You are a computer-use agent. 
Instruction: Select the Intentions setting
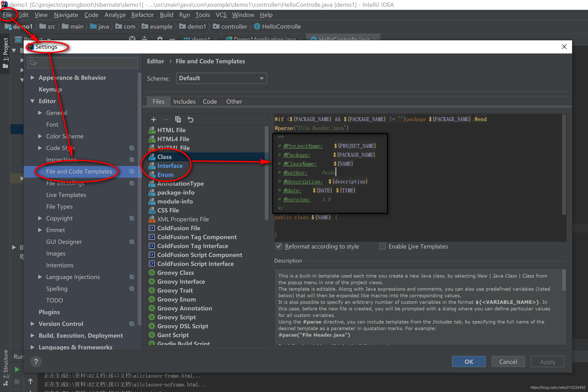tap(60, 265)
